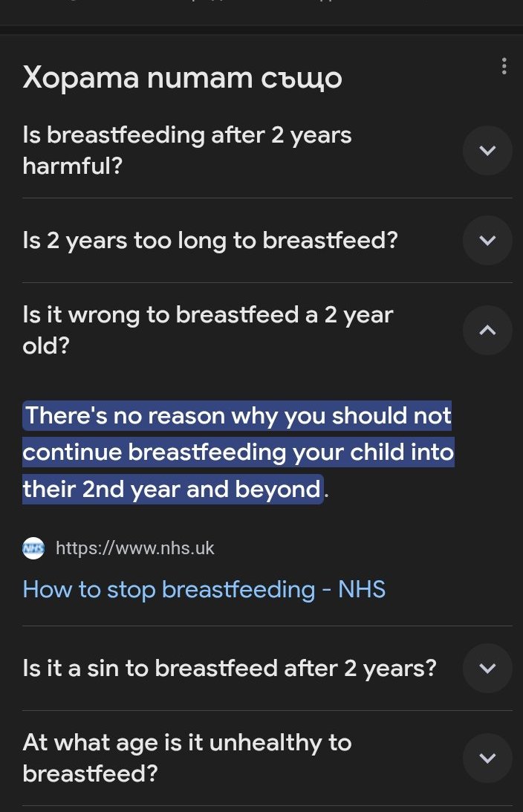Image resolution: width=523 pixels, height=812 pixels.
Task: Click the word "harmful?" in first question
Action: pos(72,166)
